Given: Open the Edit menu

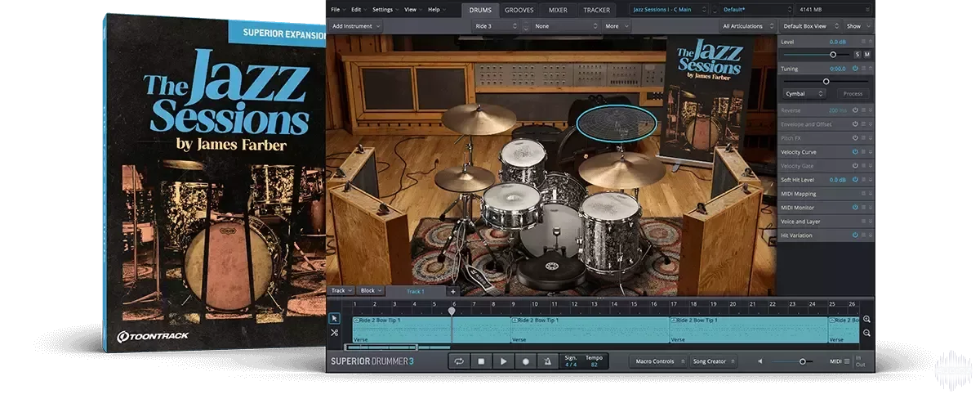Looking at the screenshot, I should pyautogui.click(x=359, y=10).
